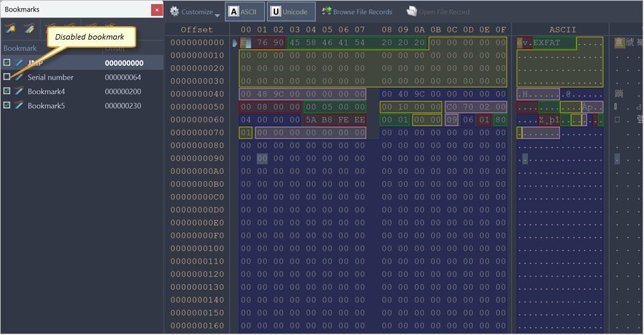644x335 pixels.
Task: Click the bookmark icon beside Bookmark5
Action: click(19, 106)
